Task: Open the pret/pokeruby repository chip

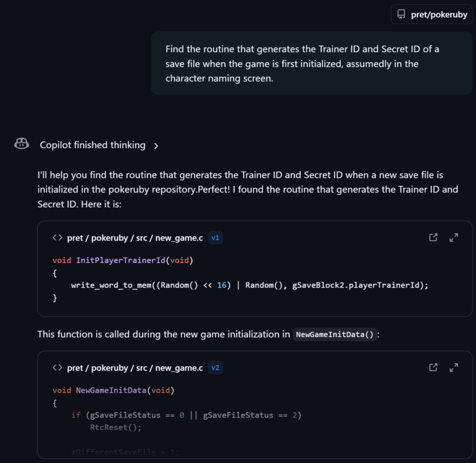Action: pos(432,14)
